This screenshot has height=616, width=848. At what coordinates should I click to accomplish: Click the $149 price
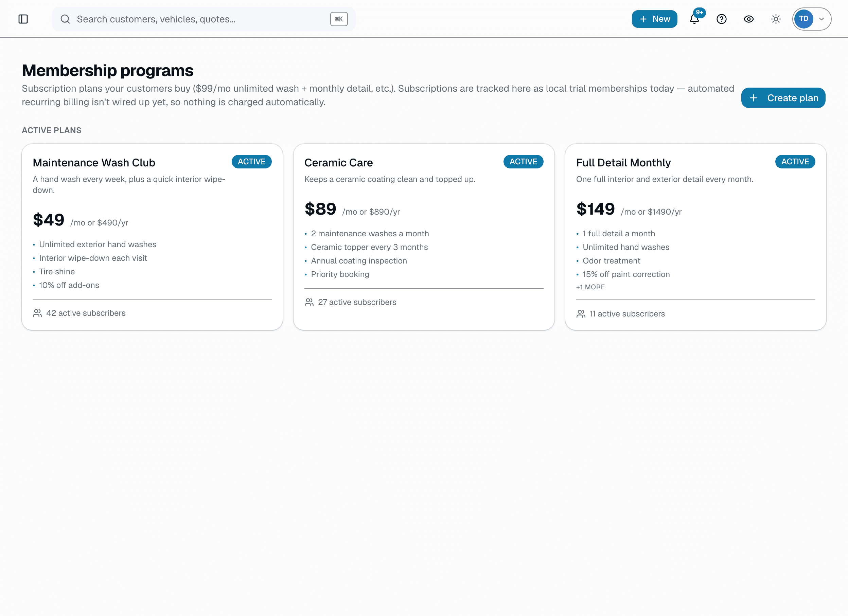tap(596, 209)
